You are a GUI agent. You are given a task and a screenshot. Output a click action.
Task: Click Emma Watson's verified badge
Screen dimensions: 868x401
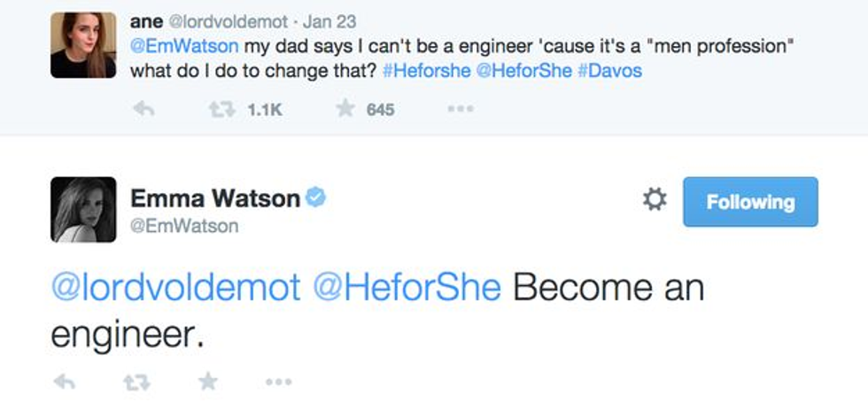316,198
